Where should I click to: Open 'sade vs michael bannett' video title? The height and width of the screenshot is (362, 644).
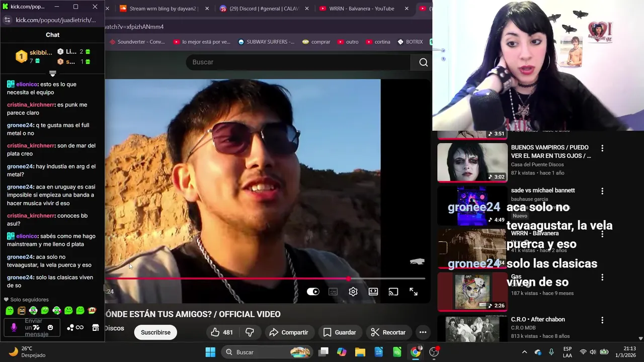(543, 191)
